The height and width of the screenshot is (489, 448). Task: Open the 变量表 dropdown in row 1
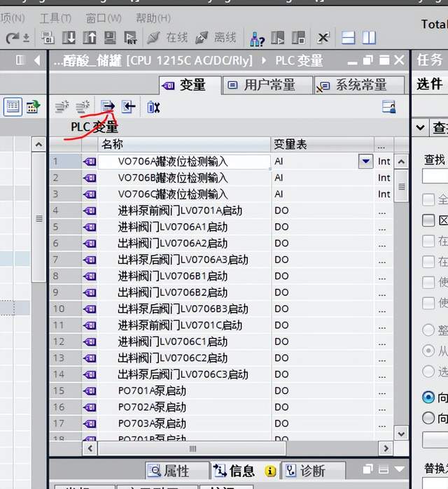[365, 162]
